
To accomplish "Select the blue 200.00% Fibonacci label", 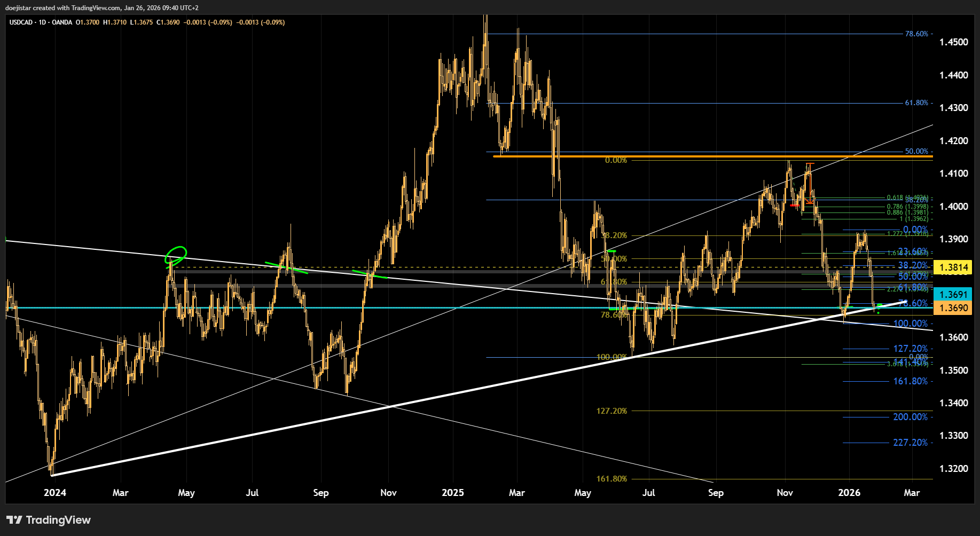I will (x=910, y=417).
